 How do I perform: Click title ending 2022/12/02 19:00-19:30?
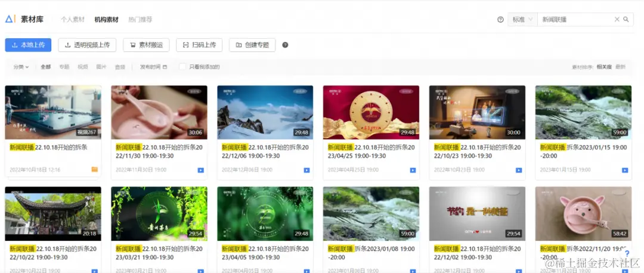coord(477,253)
